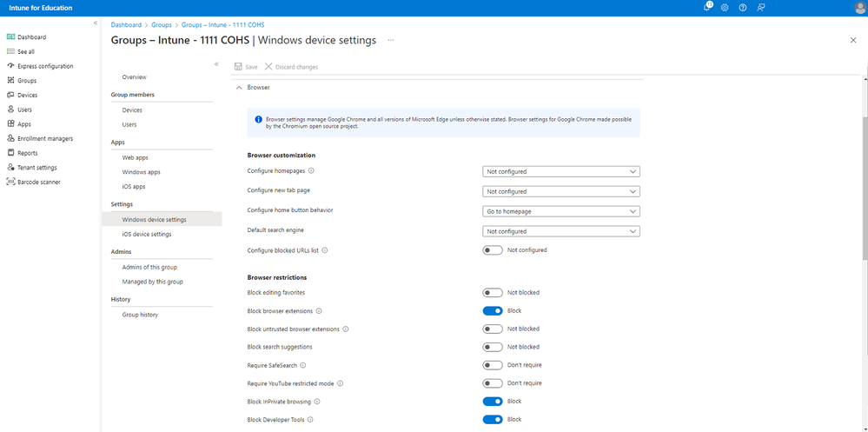This screenshot has width=868, height=432.
Task: Toggle off Block browser extensions
Action: point(493,310)
